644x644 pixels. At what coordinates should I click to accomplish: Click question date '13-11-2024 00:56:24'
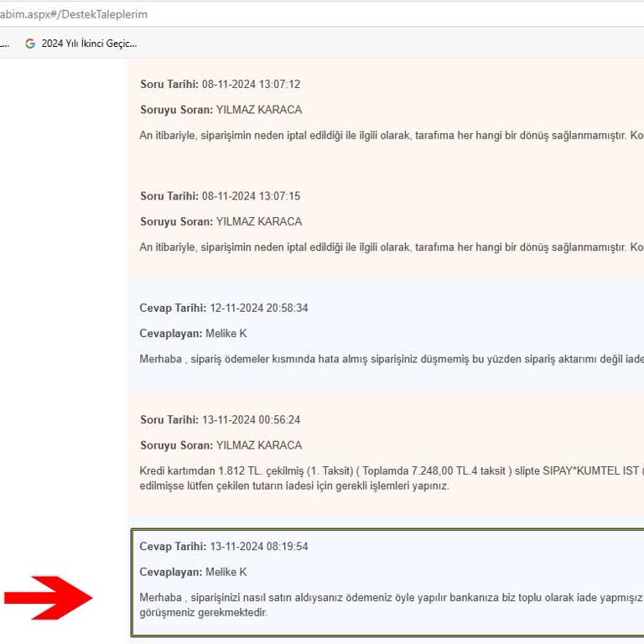251,420
